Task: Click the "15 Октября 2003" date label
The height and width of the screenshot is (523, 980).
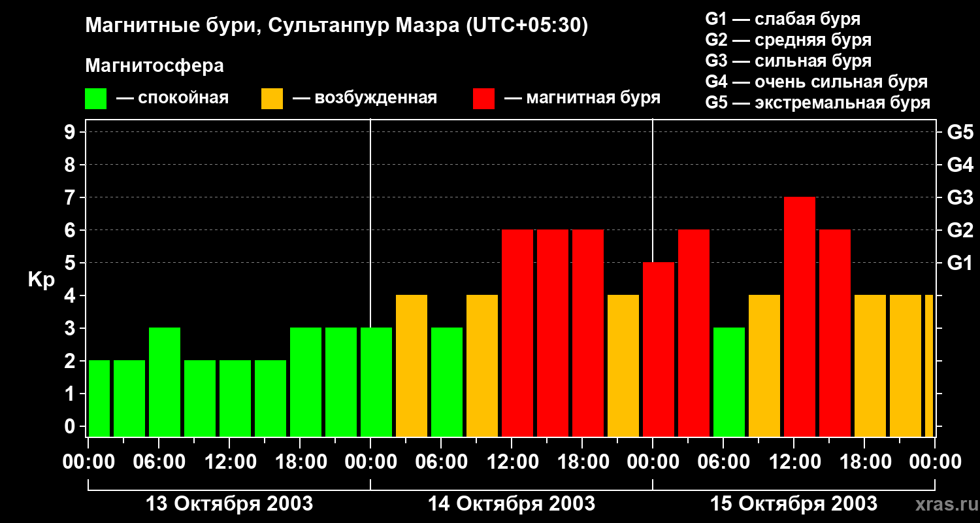Action: pos(794,503)
